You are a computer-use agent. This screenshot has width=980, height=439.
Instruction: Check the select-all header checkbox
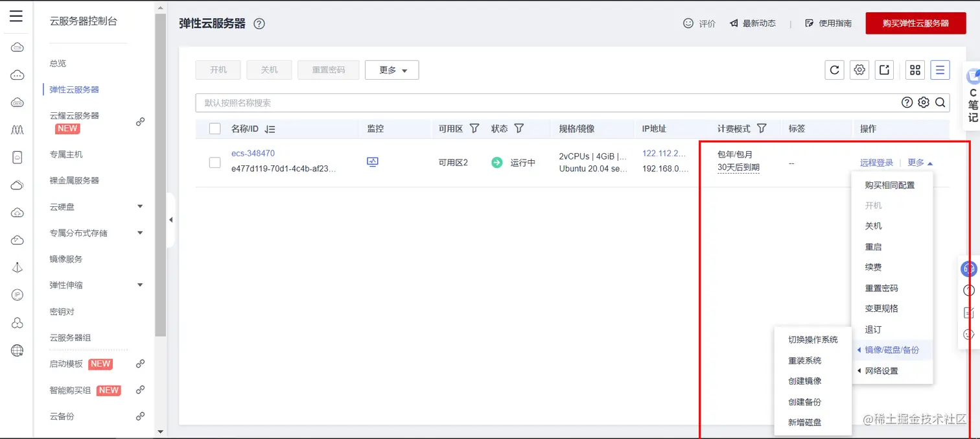click(215, 129)
